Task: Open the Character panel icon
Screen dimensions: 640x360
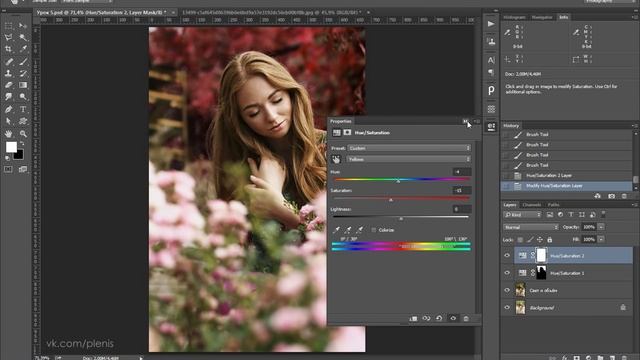Action: point(491,60)
